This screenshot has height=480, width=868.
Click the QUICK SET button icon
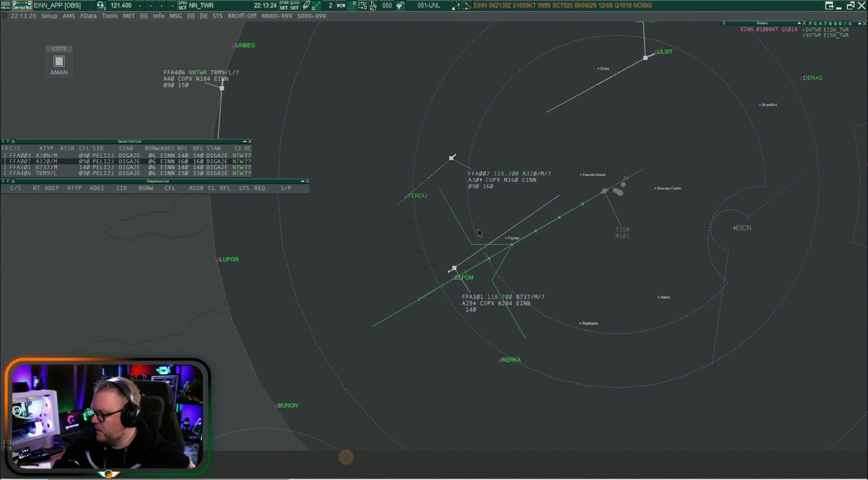pos(295,5)
